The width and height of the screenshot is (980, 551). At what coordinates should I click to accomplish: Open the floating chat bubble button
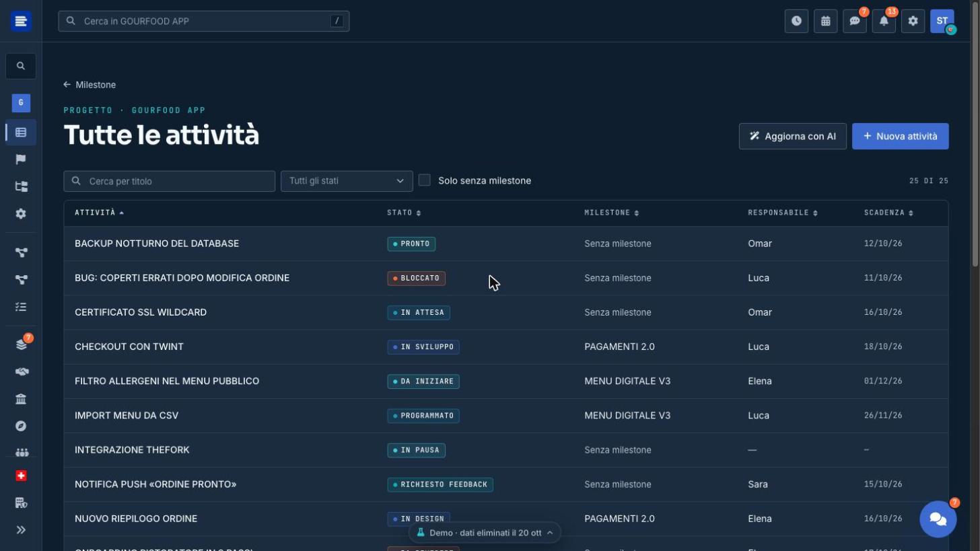tap(938, 519)
